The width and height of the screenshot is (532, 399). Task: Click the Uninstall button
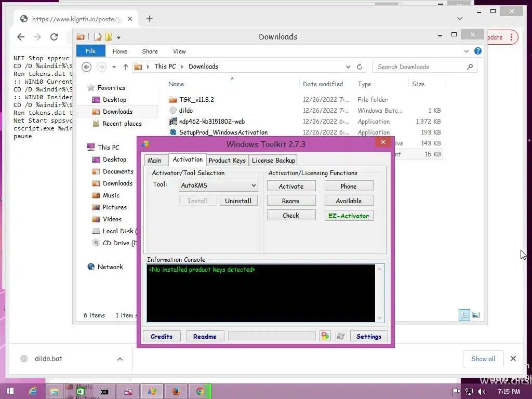click(238, 201)
